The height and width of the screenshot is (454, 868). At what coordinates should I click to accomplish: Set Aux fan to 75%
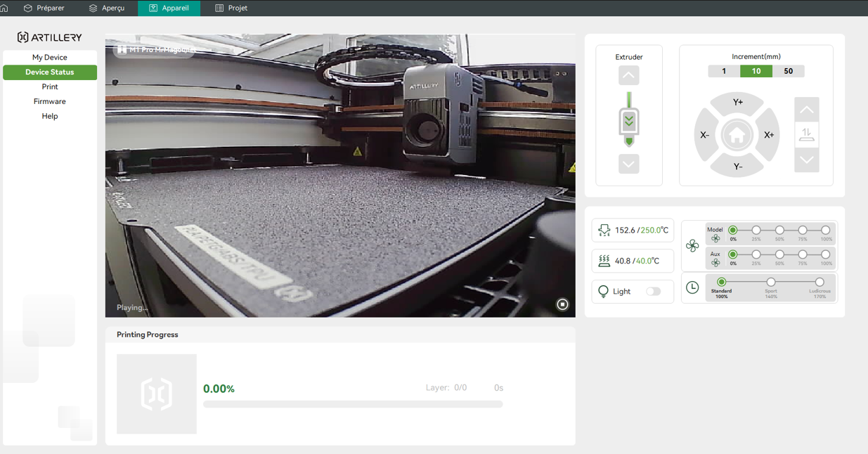[x=803, y=254]
